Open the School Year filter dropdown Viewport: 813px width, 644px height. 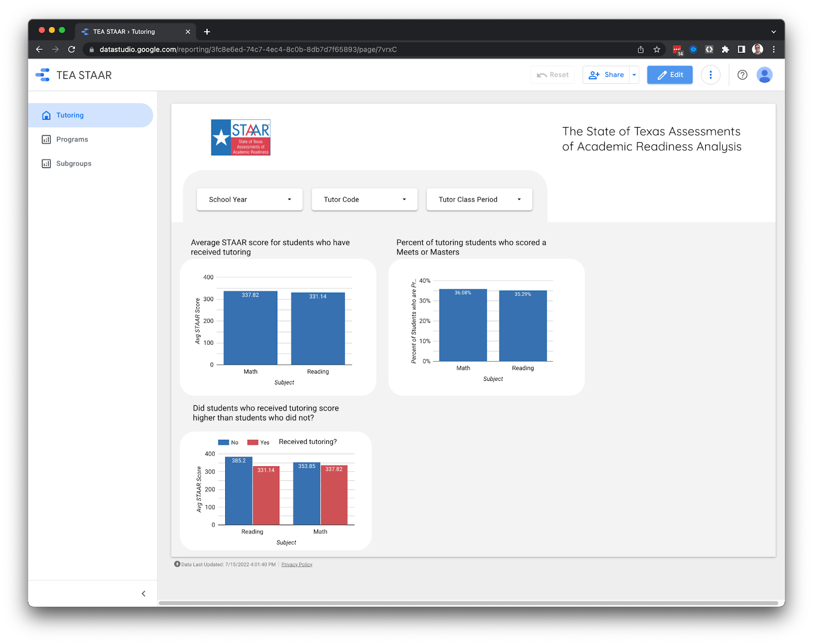pos(249,199)
